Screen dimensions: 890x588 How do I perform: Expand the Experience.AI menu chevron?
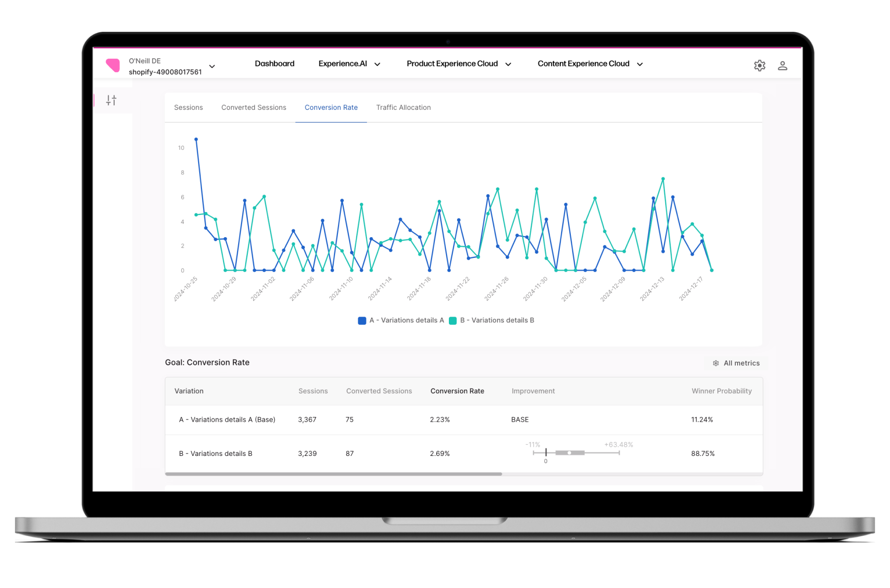[x=377, y=64]
